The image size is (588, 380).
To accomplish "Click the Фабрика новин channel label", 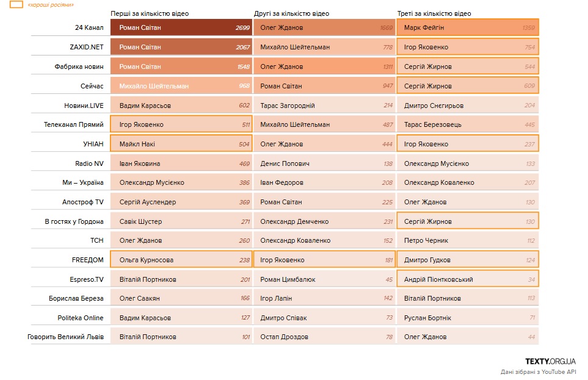I will click(x=79, y=66).
